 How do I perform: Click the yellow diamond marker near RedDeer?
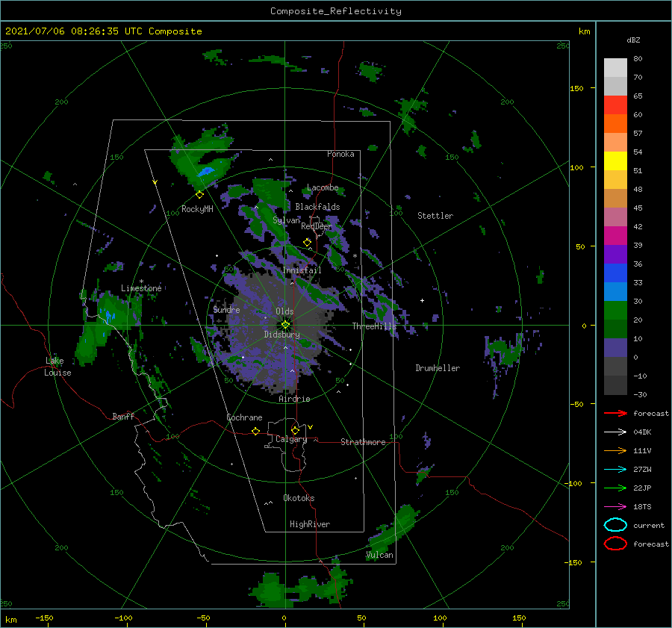[x=308, y=243]
